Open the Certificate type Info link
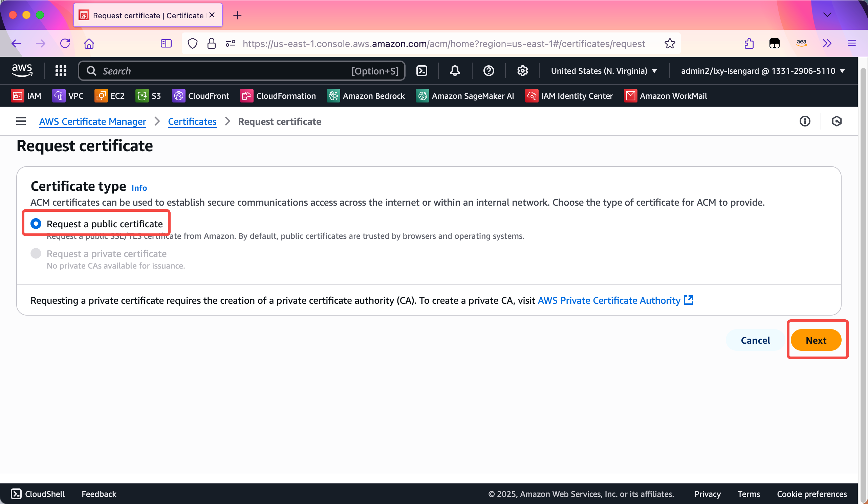Screen dimensions: 868x504 pos(139,188)
